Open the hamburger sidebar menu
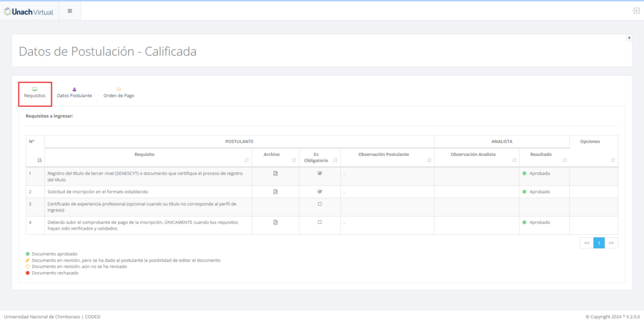The width and height of the screenshot is (644, 321). point(70,11)
